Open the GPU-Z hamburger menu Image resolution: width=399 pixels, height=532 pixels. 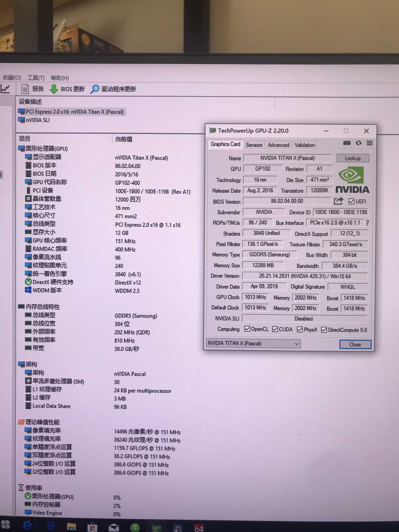tap(369, 143)
